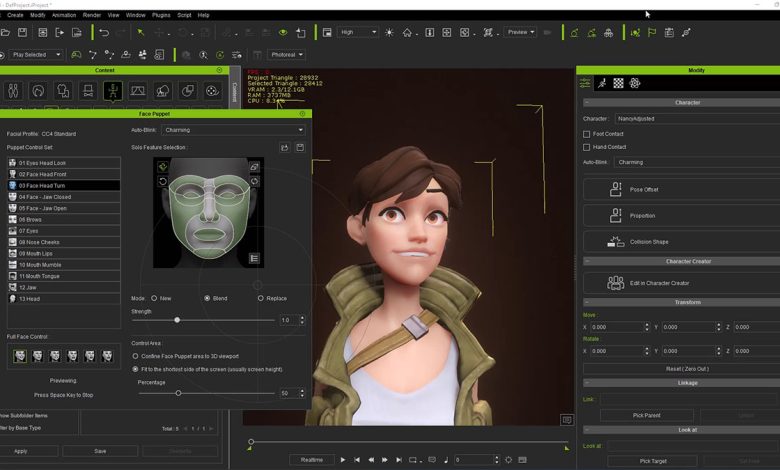The width and height of the screenshot is (780, 470).
Task: Enable the Hand Contact checkbox
Action: (587, 147)
